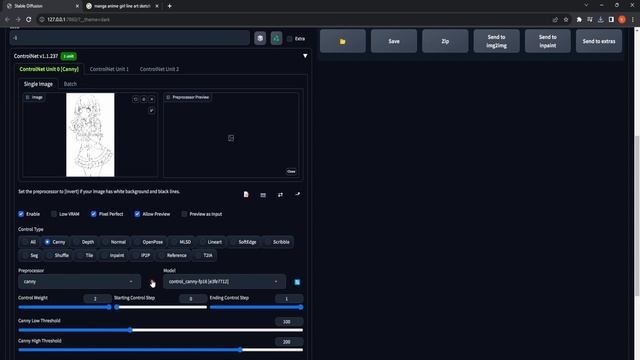Screen dimensions: 640x360
Task: Reload the browser page
Action: coord(29,19)
